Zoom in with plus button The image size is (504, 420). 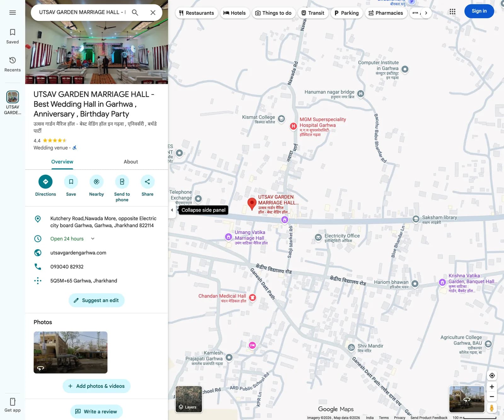(x=492, y=387)
